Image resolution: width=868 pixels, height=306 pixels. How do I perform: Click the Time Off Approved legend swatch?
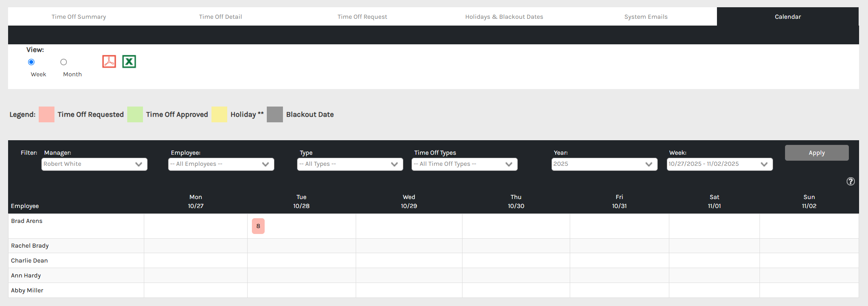click(135, 115)
